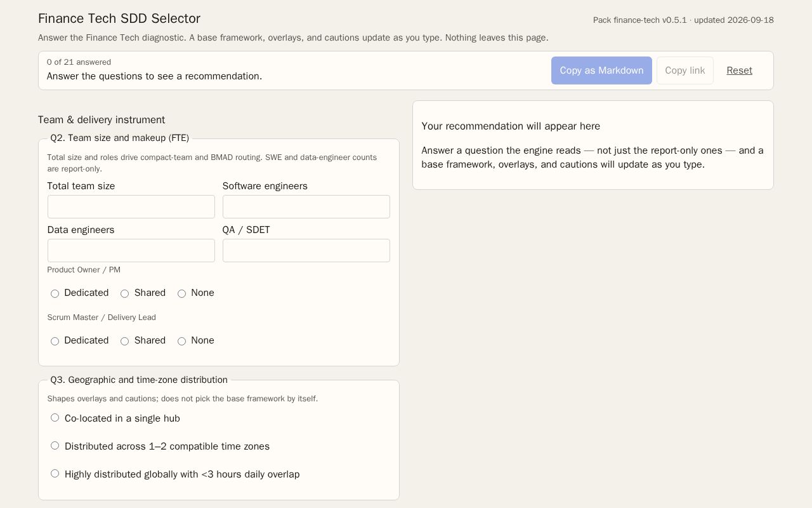This screenshot has width=812, height=508.
Task: Click the 'Q3. Geographic and time-zone distribution' legend
Action: 139,380
